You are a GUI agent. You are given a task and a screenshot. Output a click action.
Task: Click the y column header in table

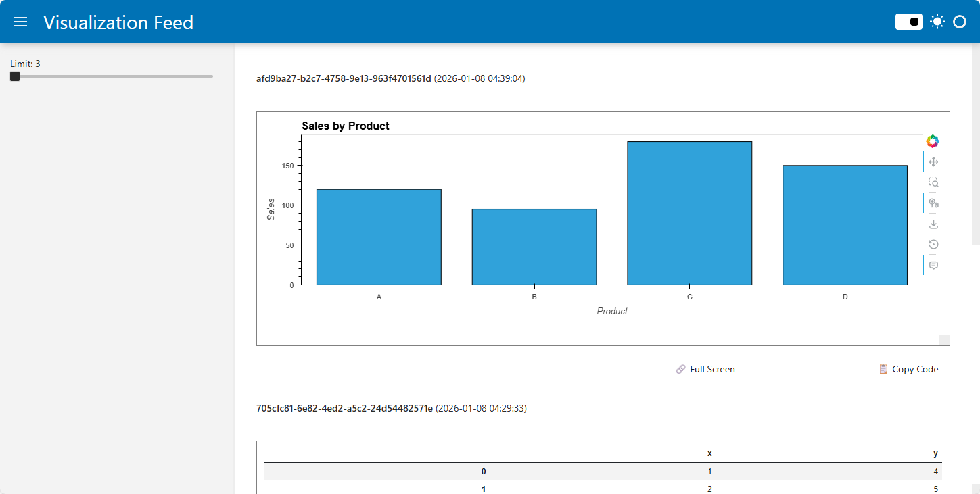click(935, 453)
